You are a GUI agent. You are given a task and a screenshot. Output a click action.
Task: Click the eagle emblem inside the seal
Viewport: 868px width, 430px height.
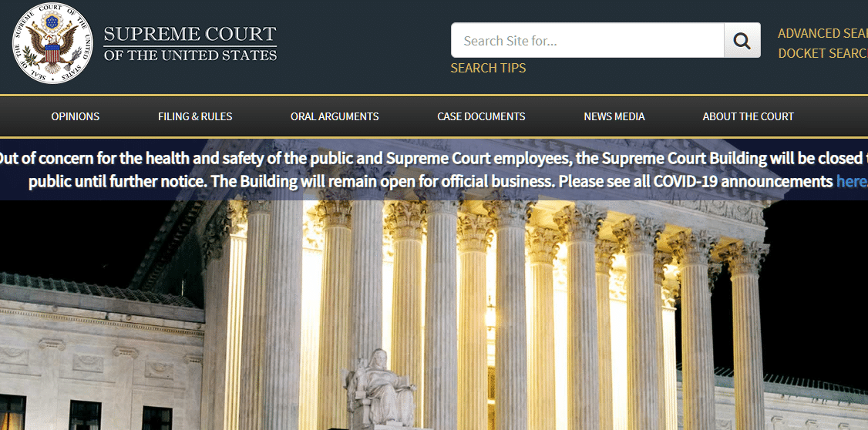[52, 44]
